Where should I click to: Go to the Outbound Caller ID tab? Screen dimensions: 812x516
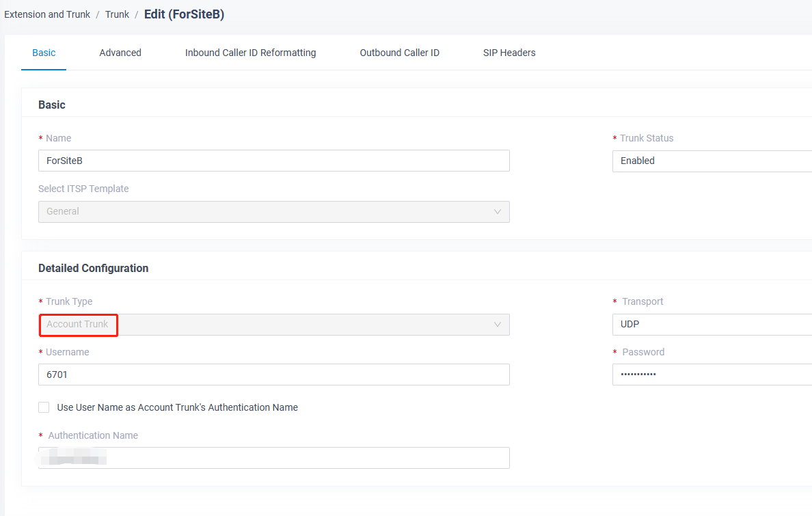tap(399, 53)
